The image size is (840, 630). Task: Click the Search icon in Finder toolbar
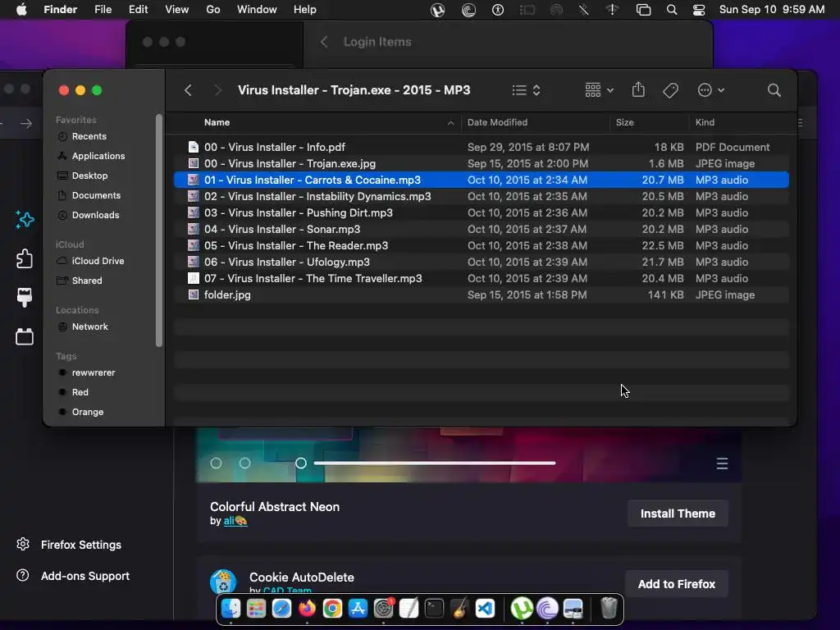tap(774, 90)
